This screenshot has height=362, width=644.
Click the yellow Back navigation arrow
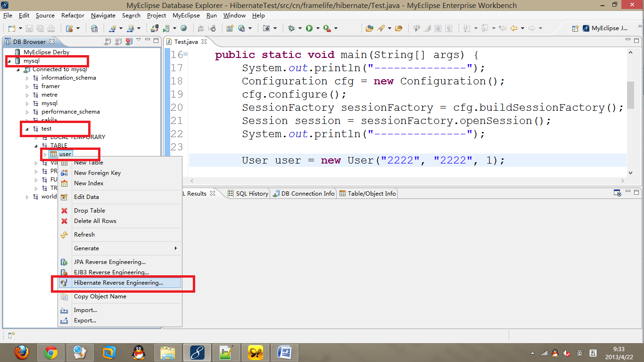(514, 28)
